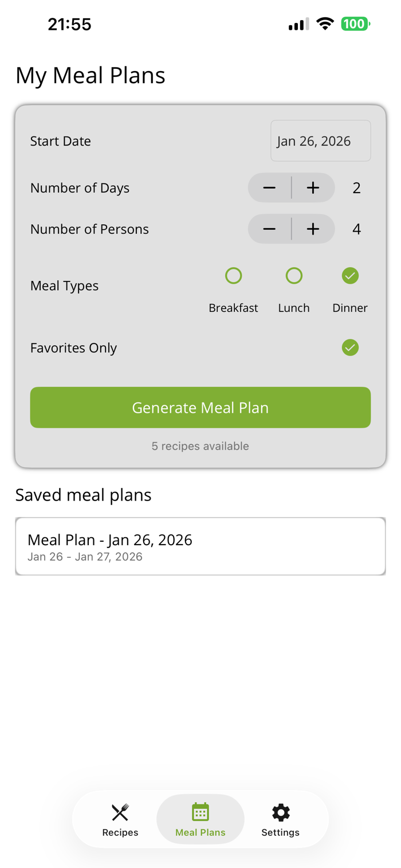Open the Start Date picker

click(x=320, y=141)
